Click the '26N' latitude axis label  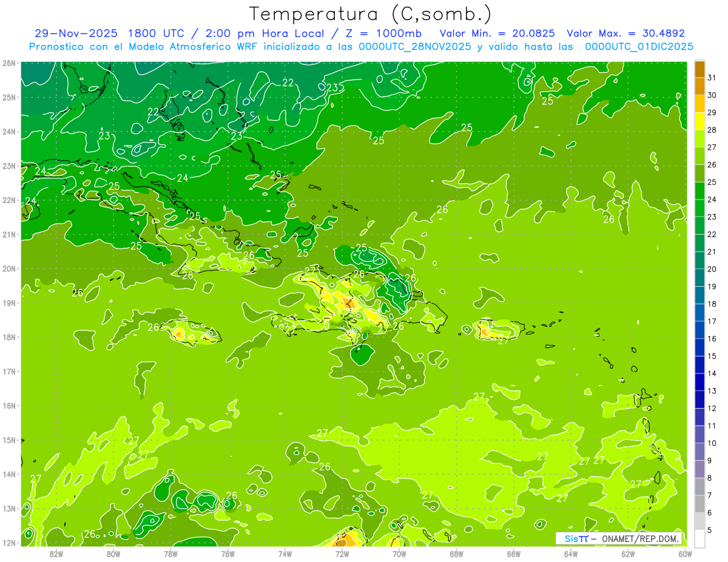tap(9, 63)
